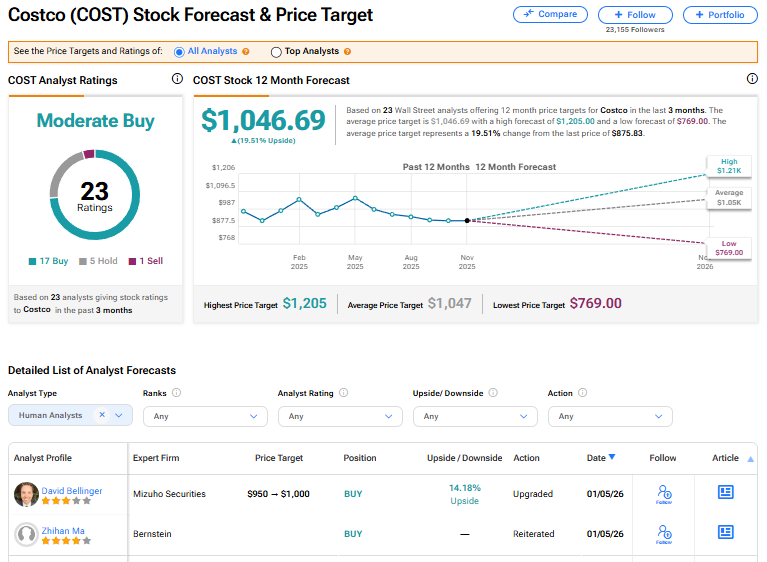Click the info icon next to Analyst Rating
Viewport: 767px width, 562px height.
(x=343, y=394)
